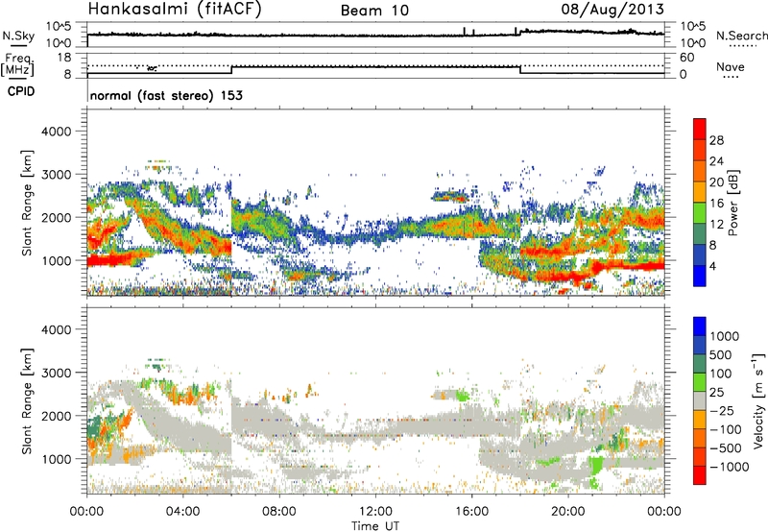Click the CPID label
Viewport: 768px width, 532px height.
21,91
